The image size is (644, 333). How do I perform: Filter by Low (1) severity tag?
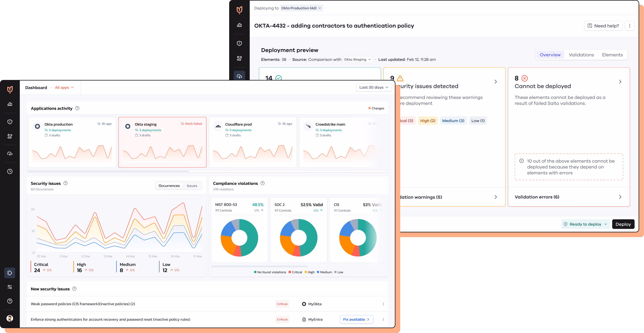click(x=478, y=121)
